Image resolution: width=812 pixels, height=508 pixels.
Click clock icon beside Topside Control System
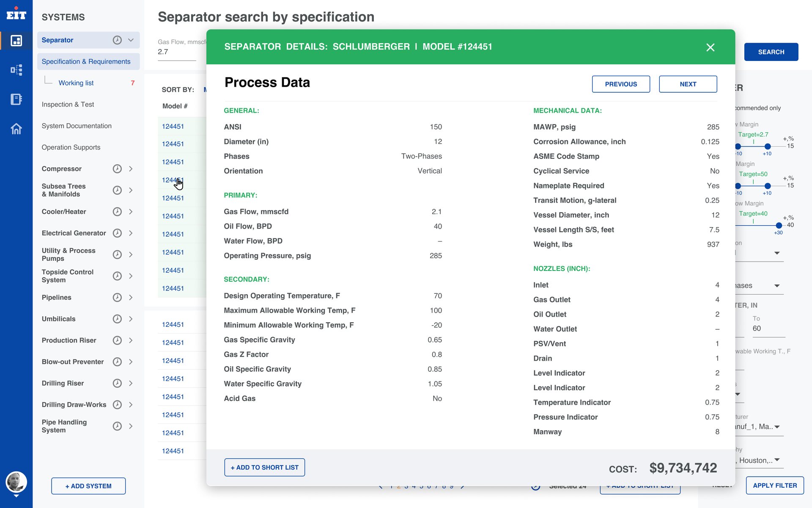click(117, 276)
